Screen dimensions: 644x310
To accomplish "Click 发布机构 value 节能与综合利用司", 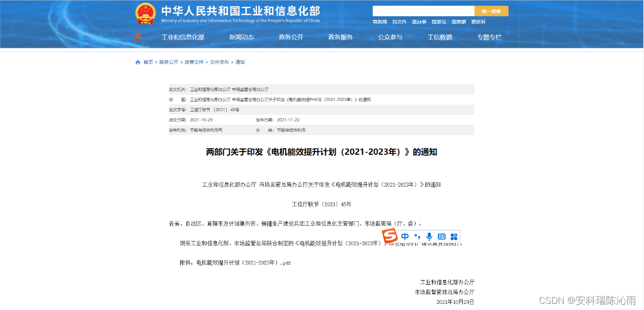I will tap(206, 130).
